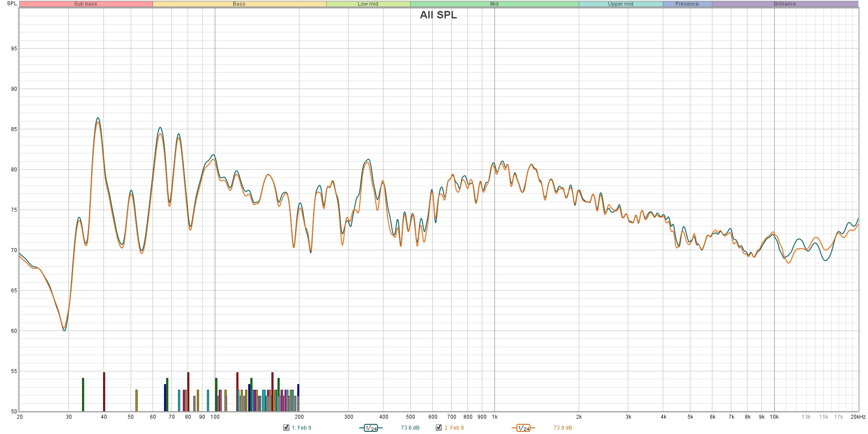Select the Brilliance band header
Image resolution: width=868 pixels, height=434 pixels.
pos(785,4)
